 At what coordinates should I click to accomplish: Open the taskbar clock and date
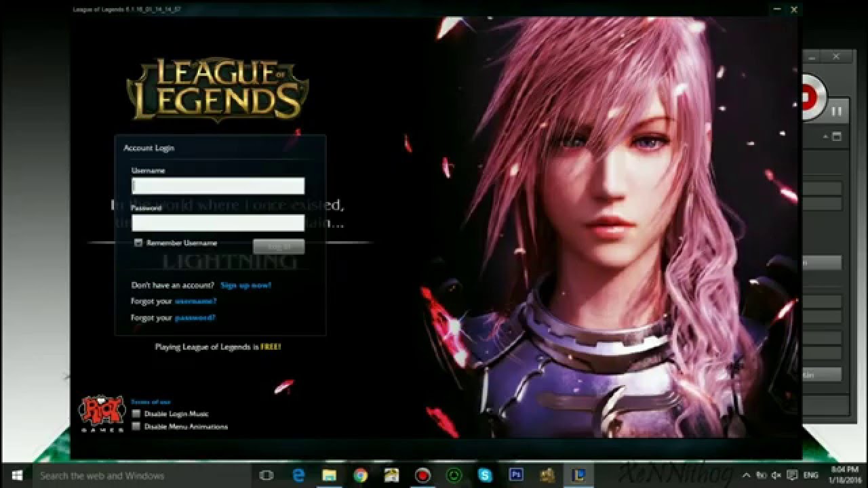[845, 476]
